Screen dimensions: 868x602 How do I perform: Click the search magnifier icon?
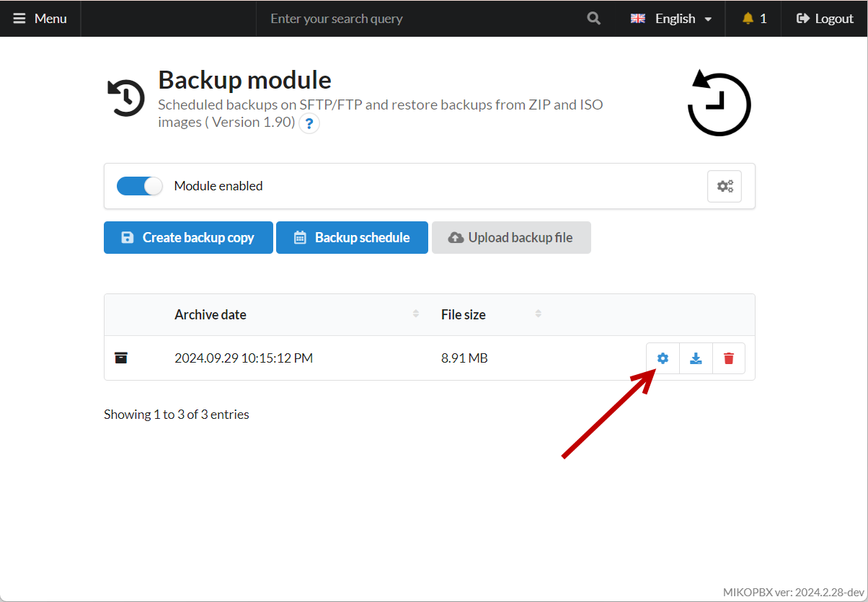(x=593, y=19)
